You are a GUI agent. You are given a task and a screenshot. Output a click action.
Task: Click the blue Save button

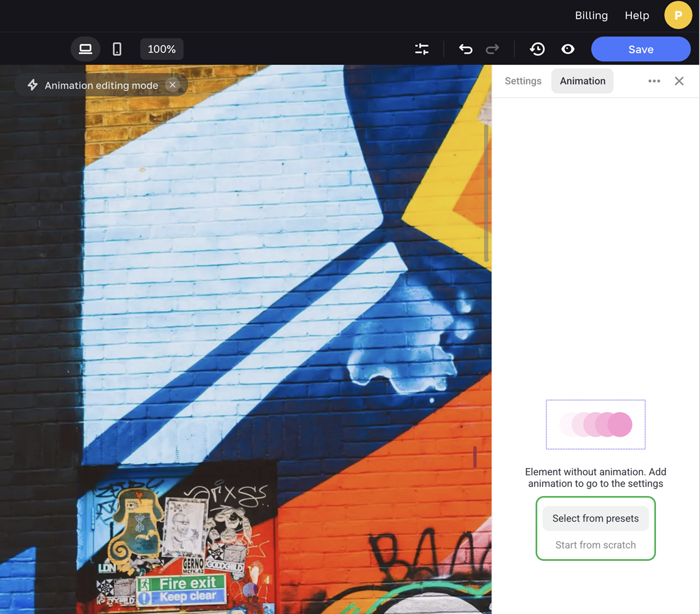point(641,49)
